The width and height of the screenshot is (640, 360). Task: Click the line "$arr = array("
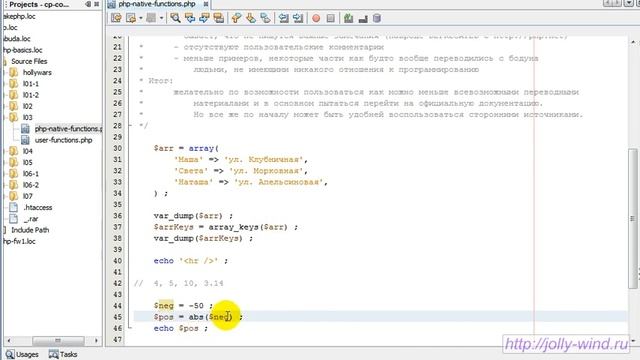click(x=186, y=149)
